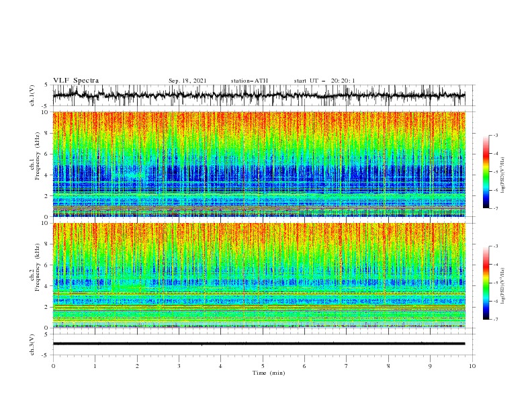
Task: Click the "ch.1(V)" axis label
Action: 32,95
